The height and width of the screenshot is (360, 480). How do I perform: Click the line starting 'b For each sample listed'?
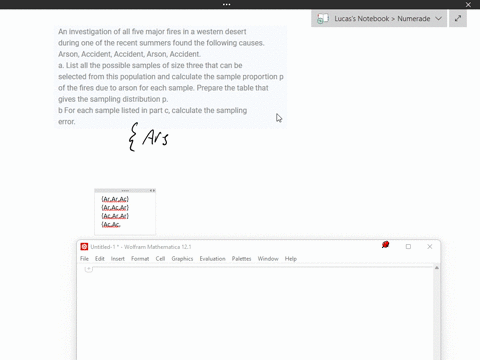153,110
